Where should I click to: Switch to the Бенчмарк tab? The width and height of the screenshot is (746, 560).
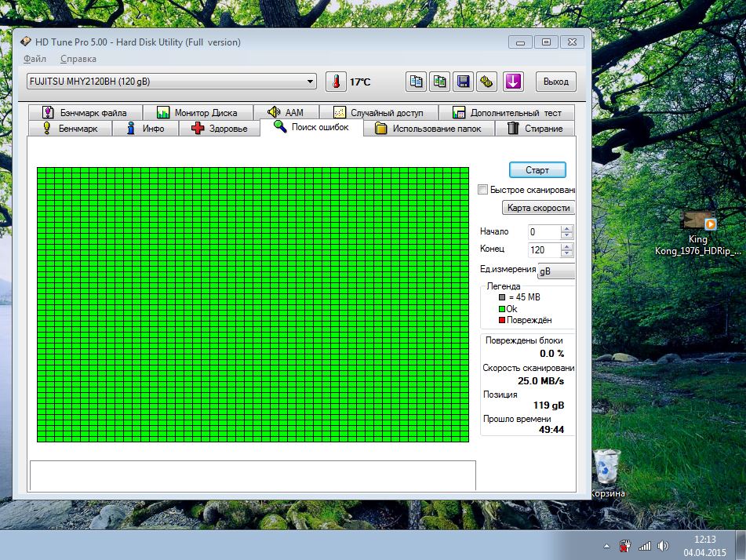click(x=71, y=129)
